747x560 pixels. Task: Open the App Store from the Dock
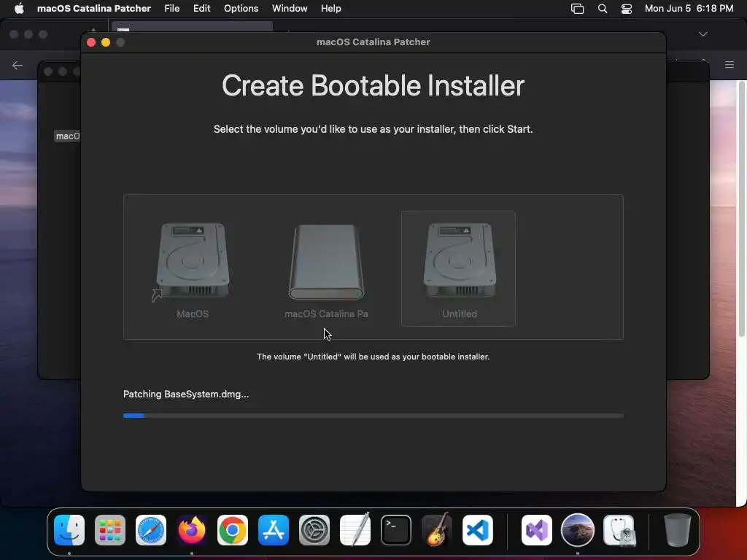pyautogui.click(x=274, y=530)
